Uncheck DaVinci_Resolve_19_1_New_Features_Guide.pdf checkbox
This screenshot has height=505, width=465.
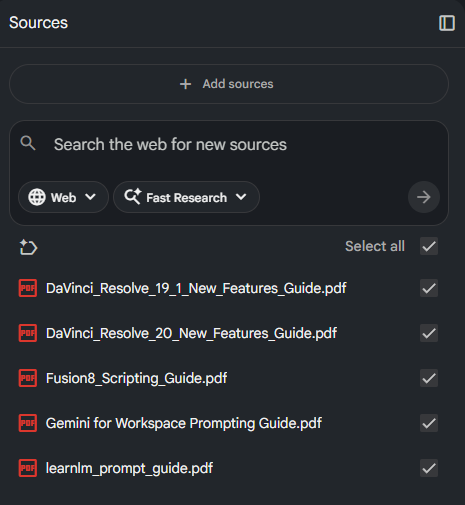coord(429,288)
